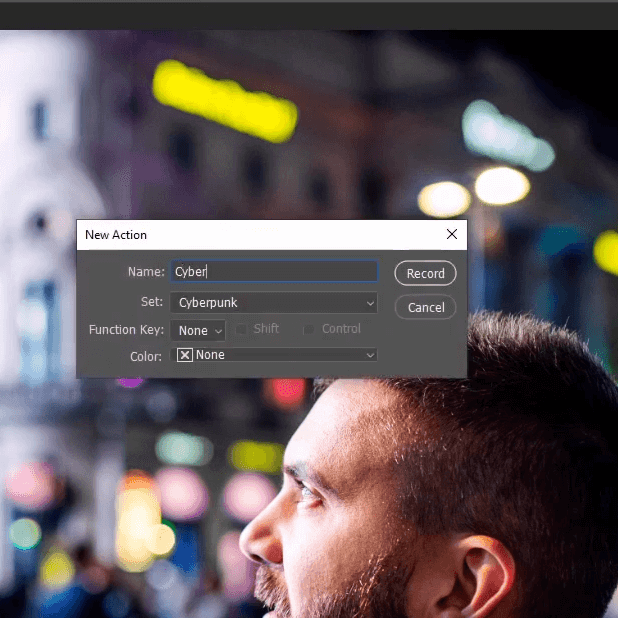The image size is (618, 618).
Task: Click the Name input field containing Cyber
Action: 274,271
